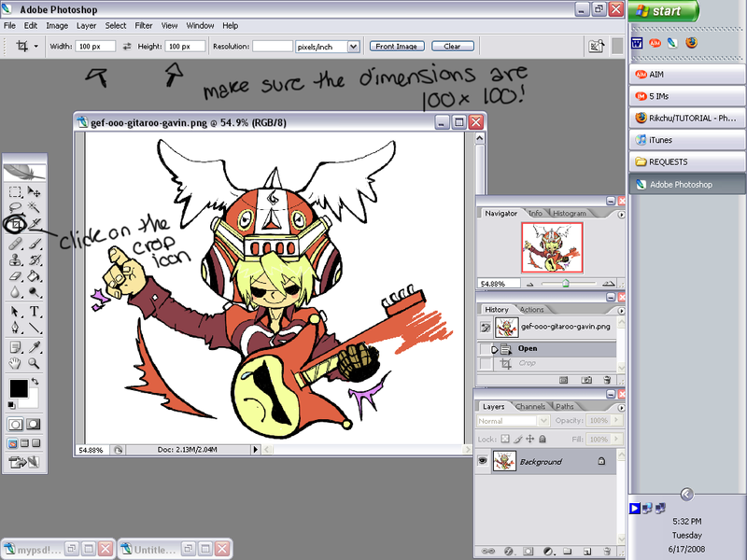Toggle lock transparent pixels

[x=505, y=439]
